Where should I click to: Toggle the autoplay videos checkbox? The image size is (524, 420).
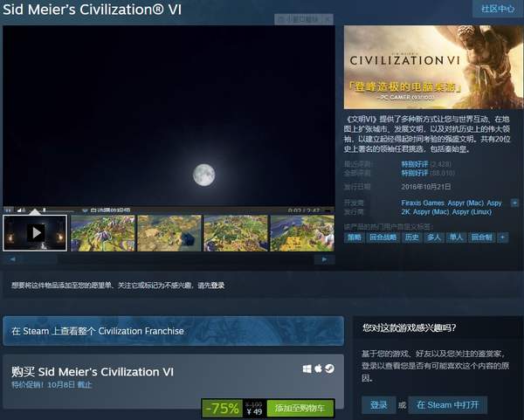click(85, 210)
